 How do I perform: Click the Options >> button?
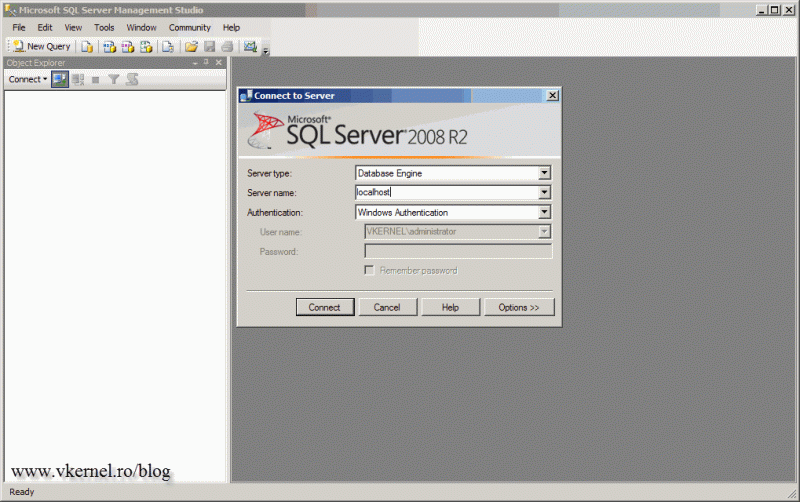[519, 307]
